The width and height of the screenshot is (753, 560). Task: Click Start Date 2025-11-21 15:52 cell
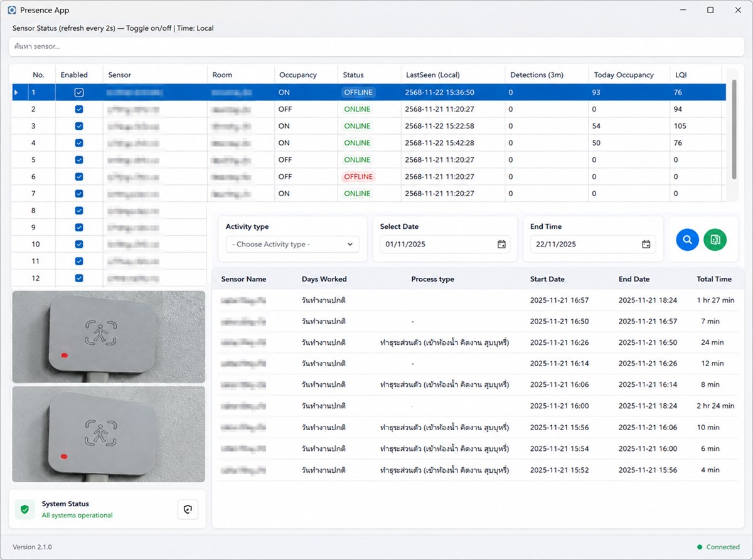pyautogui.click(x=560, y=470)
